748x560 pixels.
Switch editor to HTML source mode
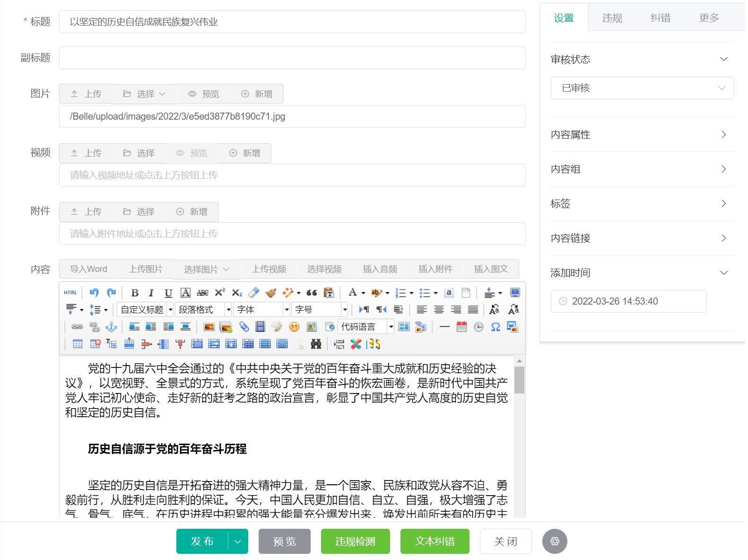pos(70,293)
